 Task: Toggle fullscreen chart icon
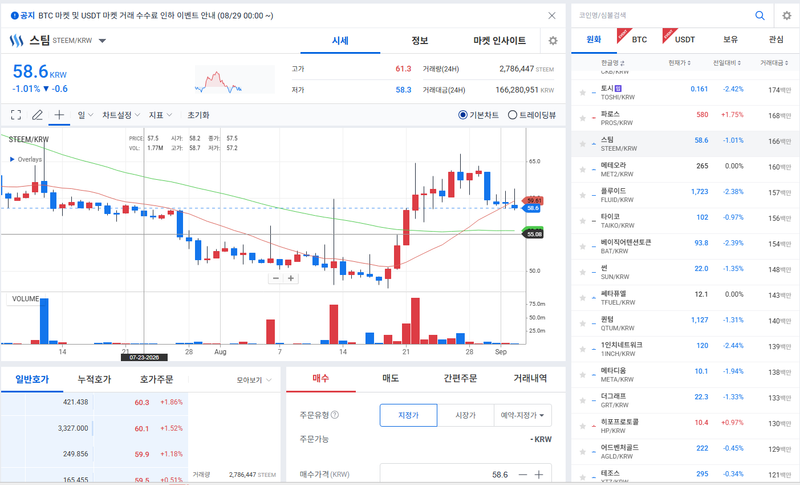[16, 115]
